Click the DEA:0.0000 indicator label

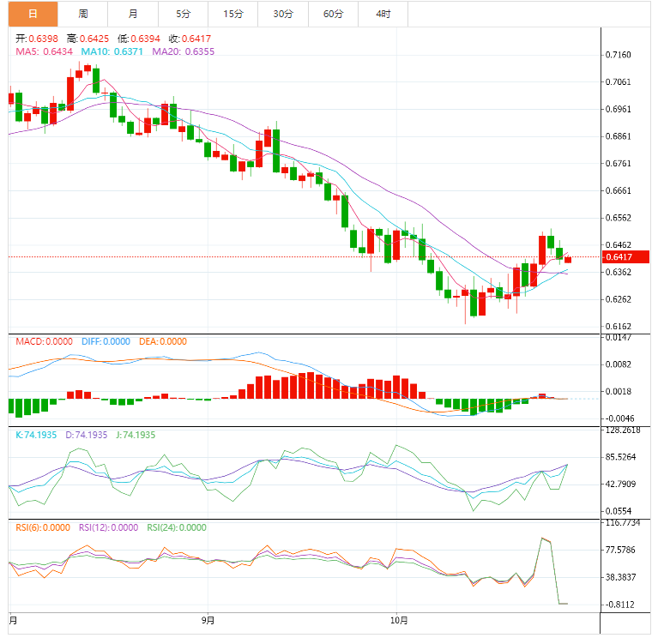(163, 341)
